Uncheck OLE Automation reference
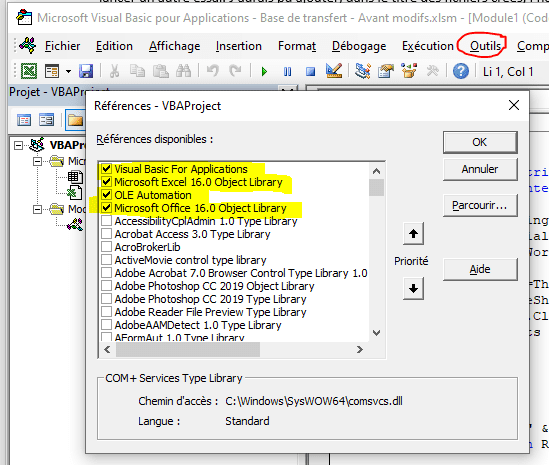This screenshot has height=465, width=549. pyautogui.click(x=106, y=195)
